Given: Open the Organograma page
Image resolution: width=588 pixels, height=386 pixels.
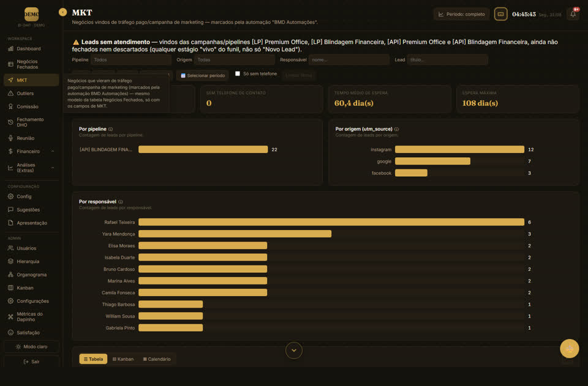Looking at the screenshot, I should [x=31, y=275].
